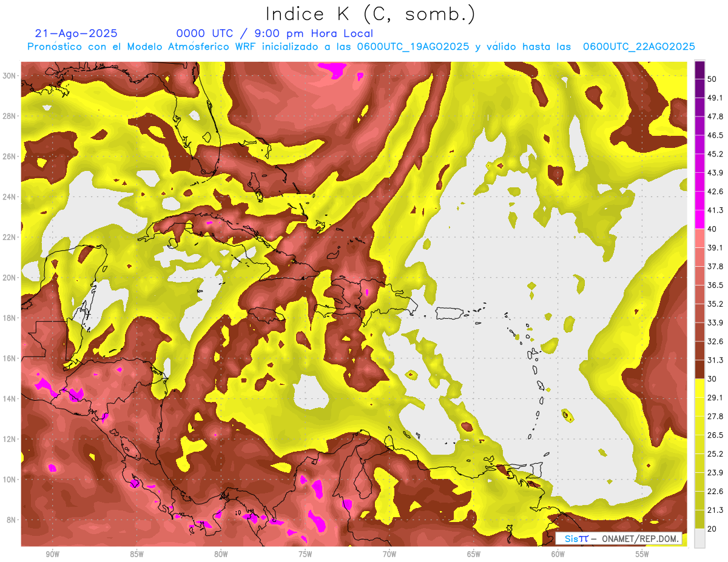
Task: Select the date text '21-Ago-2025'
Action: click(x=76, y=33)
